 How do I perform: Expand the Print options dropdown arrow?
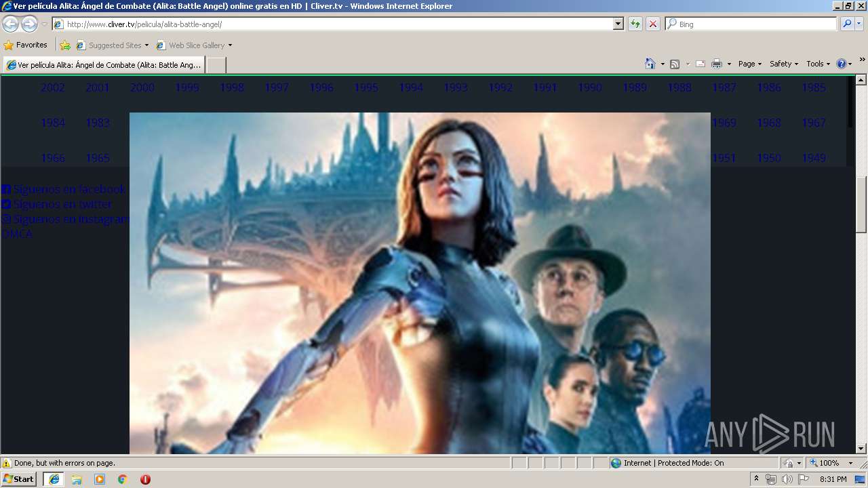coord(729,64)
